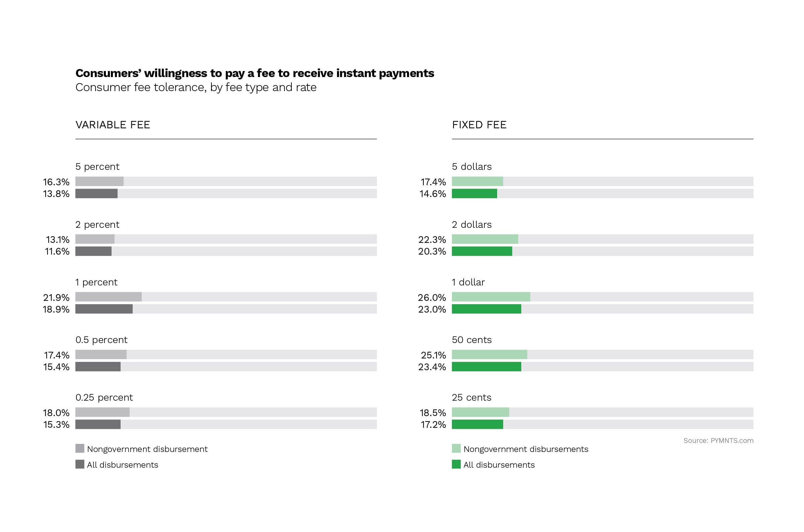Click the 11.6% dark gray 2 percent bar

93,251
